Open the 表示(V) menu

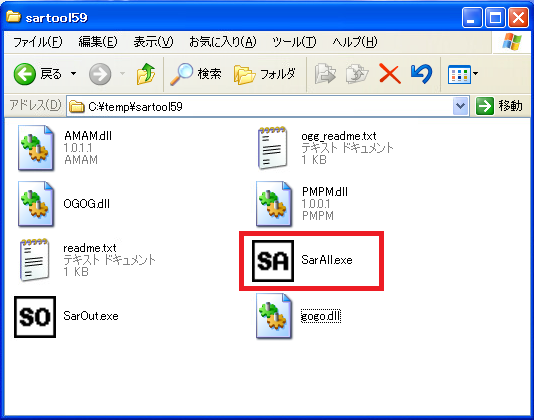tap(153, 42)
